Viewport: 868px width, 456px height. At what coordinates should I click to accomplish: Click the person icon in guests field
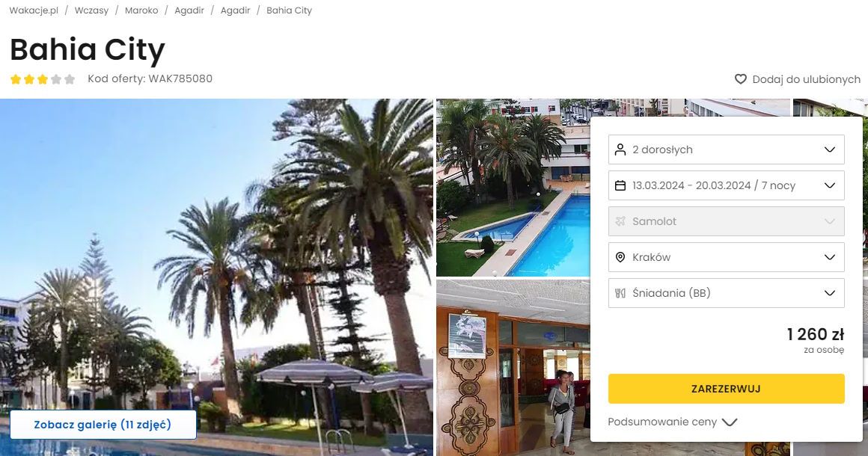(x=620, y=150)
